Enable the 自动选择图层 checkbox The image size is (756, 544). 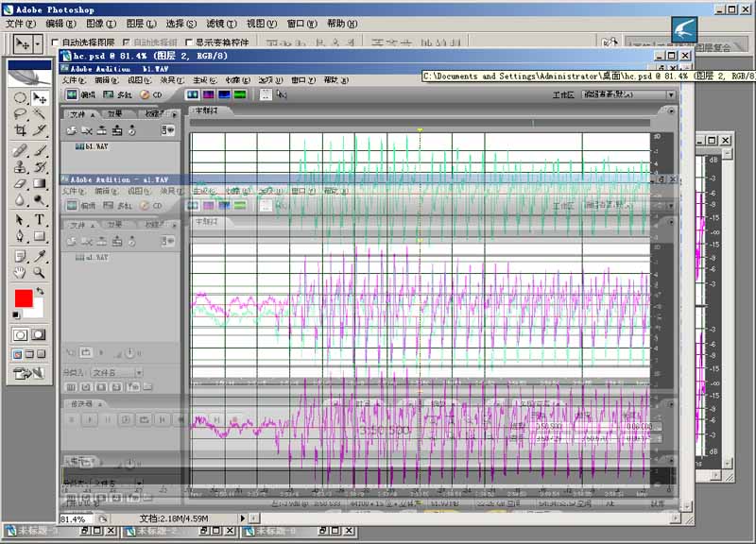pos(55,42)
